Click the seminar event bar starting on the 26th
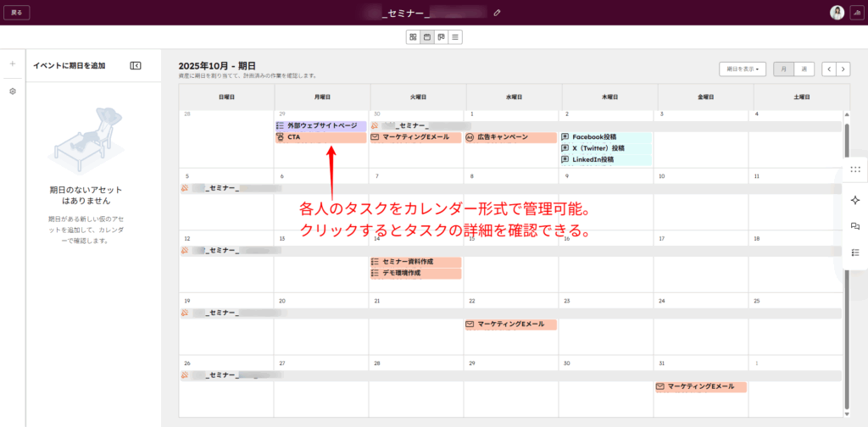Image resolution: width=868 pixels, height=427 pixels. [x=511, y=375]
